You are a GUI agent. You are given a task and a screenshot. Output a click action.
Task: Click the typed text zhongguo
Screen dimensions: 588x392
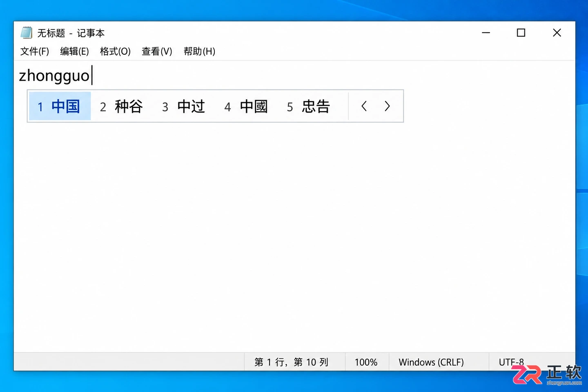coord(54,76)
